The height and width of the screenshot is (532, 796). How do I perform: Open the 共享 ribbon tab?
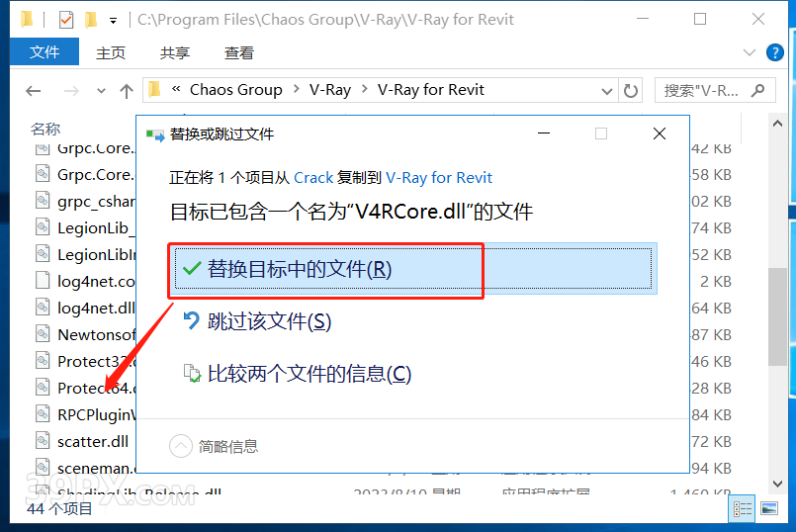tap(175, 52)
